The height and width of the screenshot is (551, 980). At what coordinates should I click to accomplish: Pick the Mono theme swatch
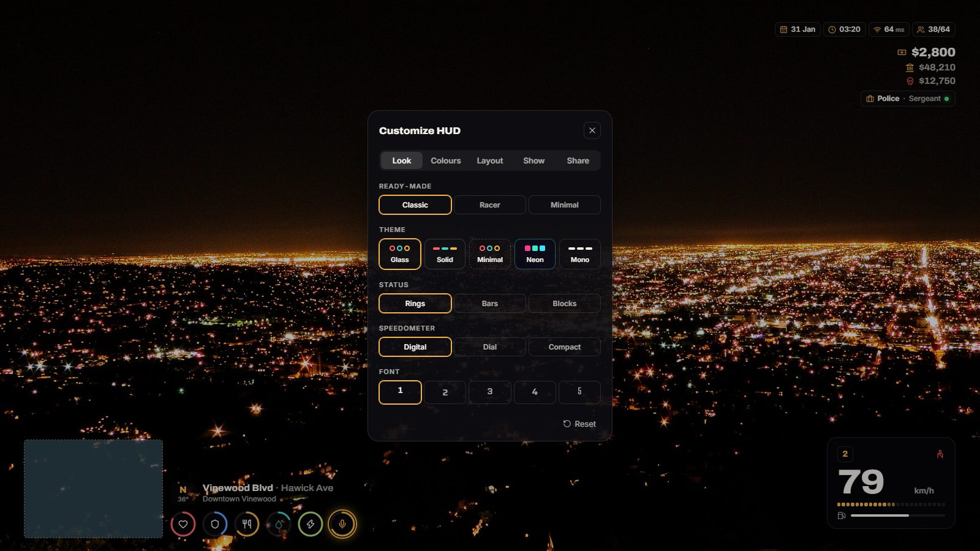click(x=580, y=254)
